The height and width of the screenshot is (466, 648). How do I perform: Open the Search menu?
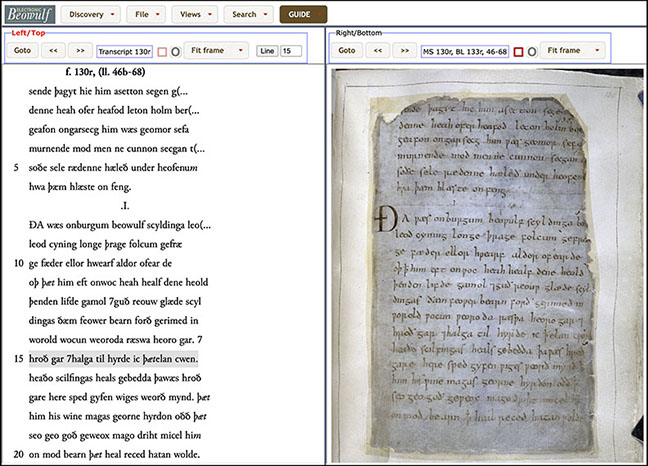(248, 14)
